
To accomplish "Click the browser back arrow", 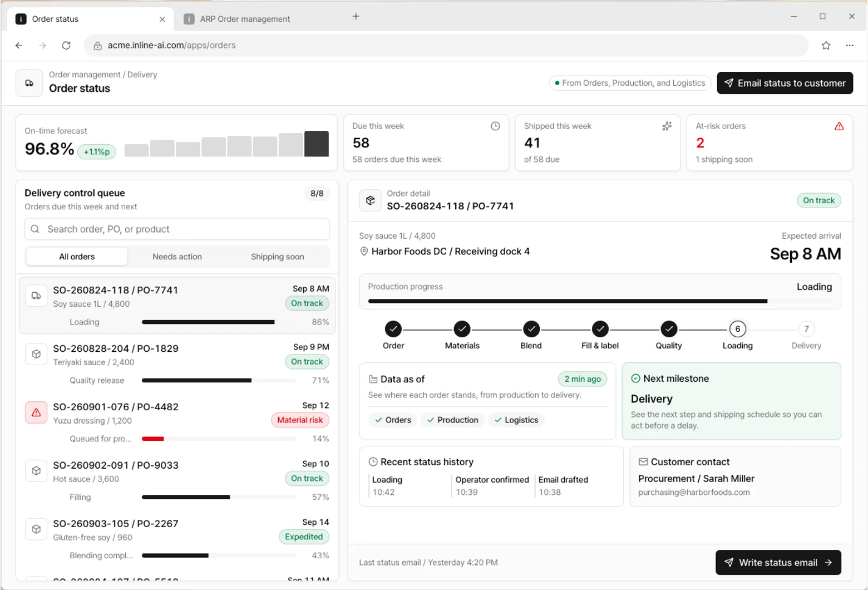I will (19, 46).
